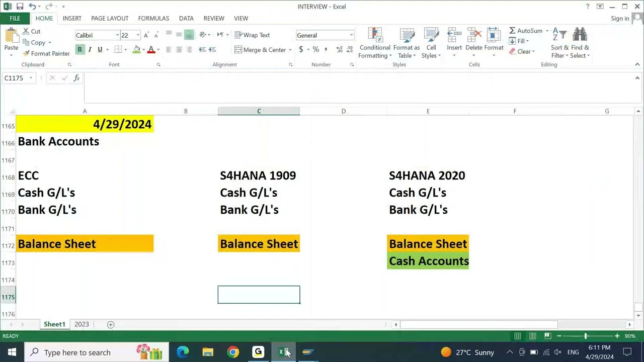The height and width of the screenshot is (362, 644).
Task: Click Increase Indent icon
Action: (212, 49)
